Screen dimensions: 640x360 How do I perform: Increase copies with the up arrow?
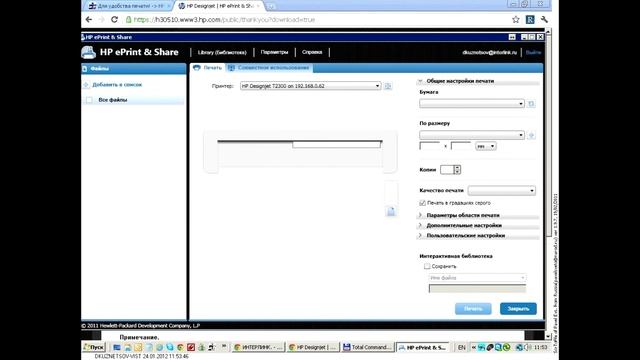[x=457, y=167]
